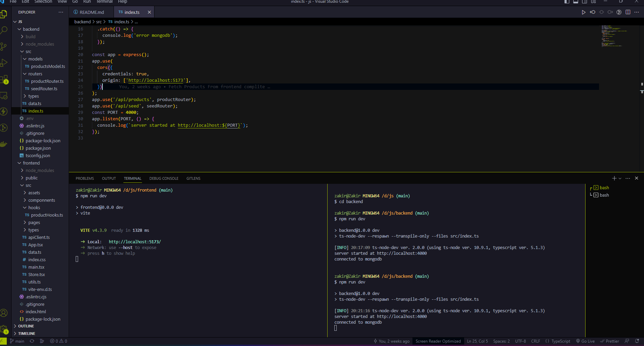Open productRouter.ts in explorer
Screen dimensions: 644x346
coord(47,81)
